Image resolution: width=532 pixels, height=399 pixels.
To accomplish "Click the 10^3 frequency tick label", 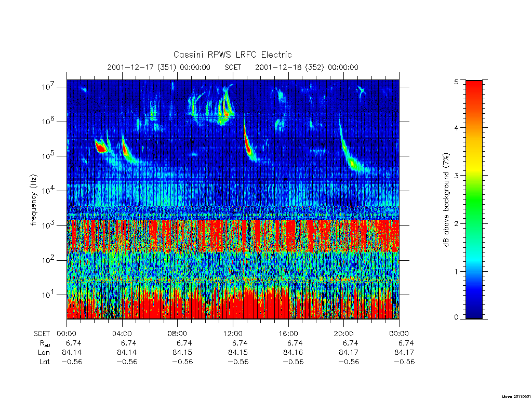I will [x=49, y=225].
